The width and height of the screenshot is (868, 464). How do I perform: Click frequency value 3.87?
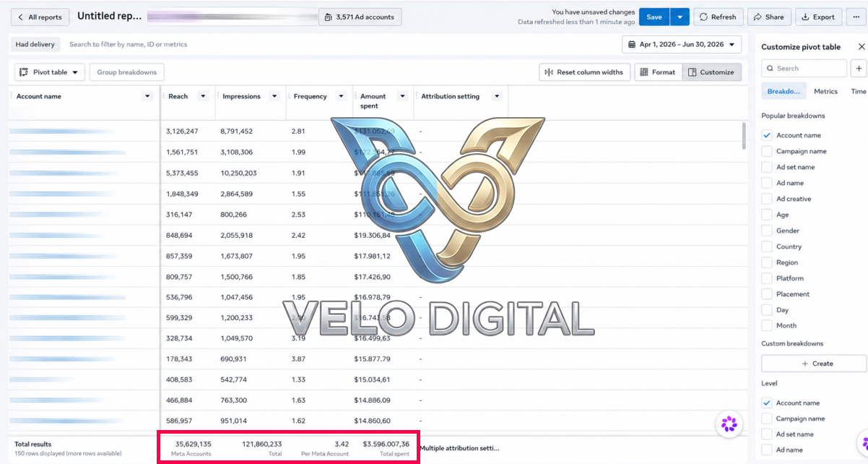point(299,358)
